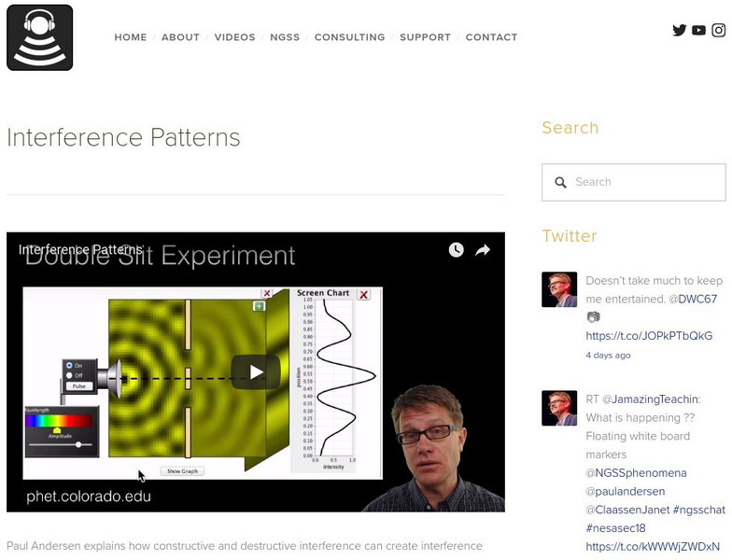Screen dimensions: 732x560
Task: Open the CONTACT page
Action: [491, 37]
